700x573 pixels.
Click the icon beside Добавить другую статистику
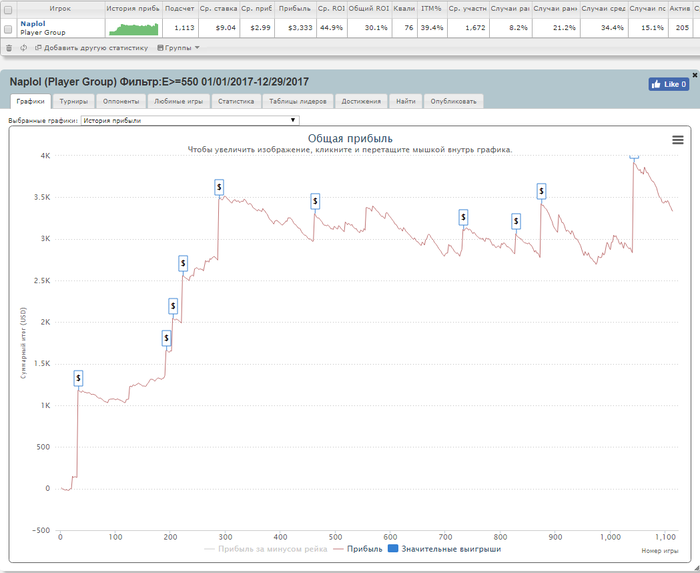click(x=38, y=48)
